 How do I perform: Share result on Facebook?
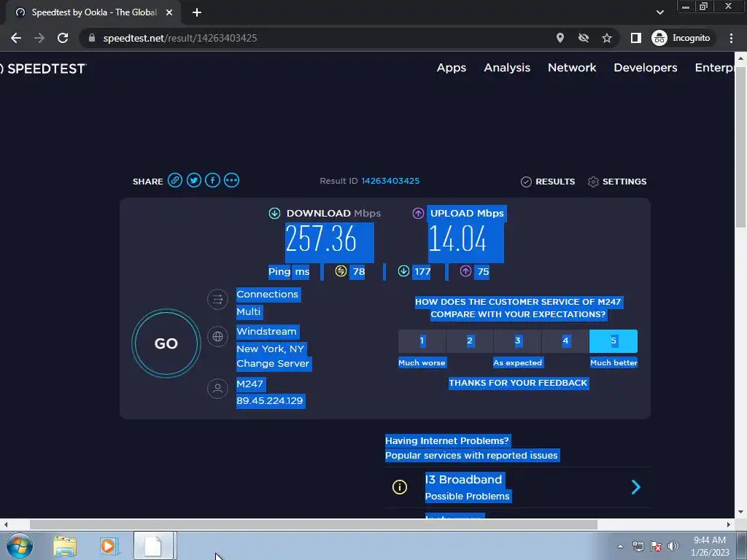tap(212, 181)
